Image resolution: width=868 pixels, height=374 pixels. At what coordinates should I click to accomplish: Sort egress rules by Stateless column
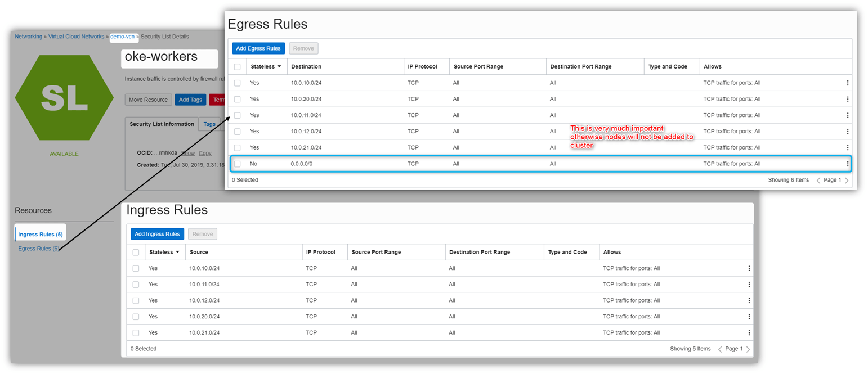coord(266,66)
